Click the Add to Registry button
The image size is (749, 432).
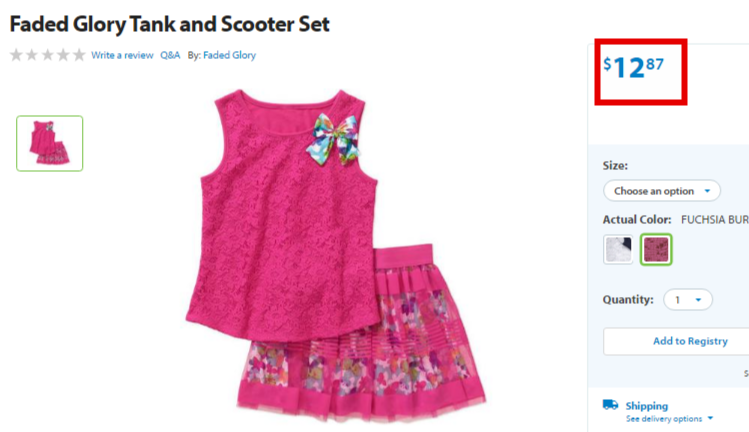click(x=690, y=341)
